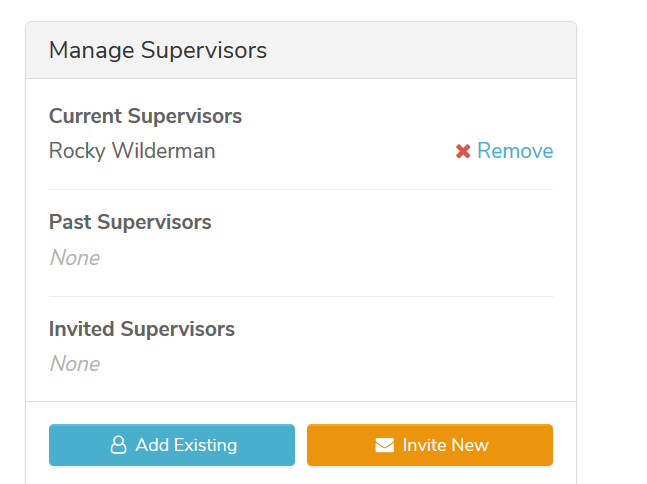Click the word Supervisors in the panel title

tap(204, 51)
